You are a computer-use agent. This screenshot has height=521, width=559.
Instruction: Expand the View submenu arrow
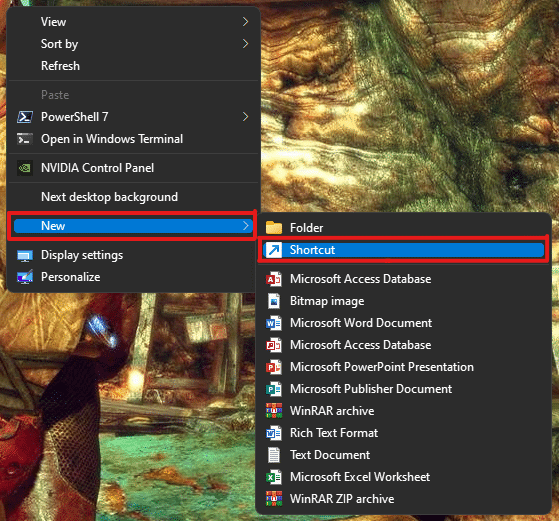coord(245,22)
